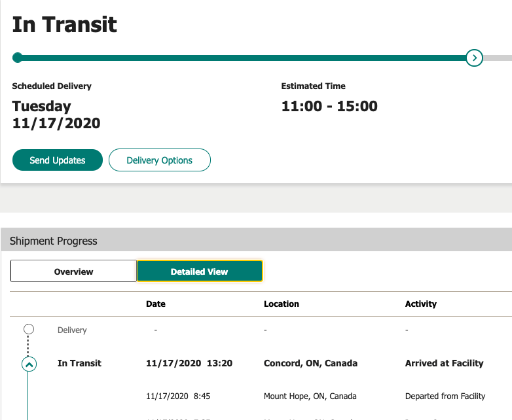Click the empty Delivery milestone circle
Viewport: 512px width, 420px height.
pos(28,329)
